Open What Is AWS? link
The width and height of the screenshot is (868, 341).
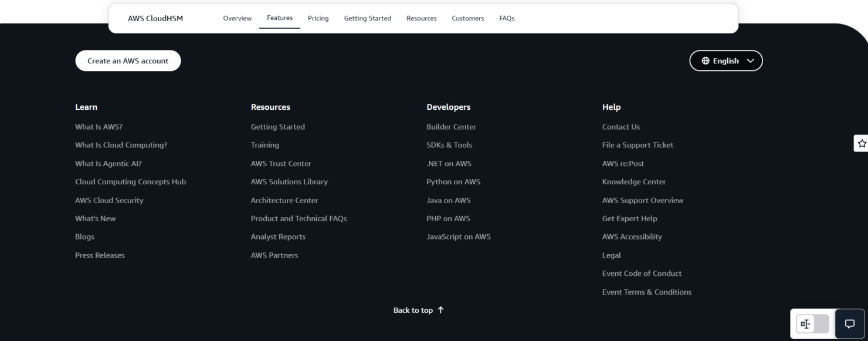coord(99,127)
